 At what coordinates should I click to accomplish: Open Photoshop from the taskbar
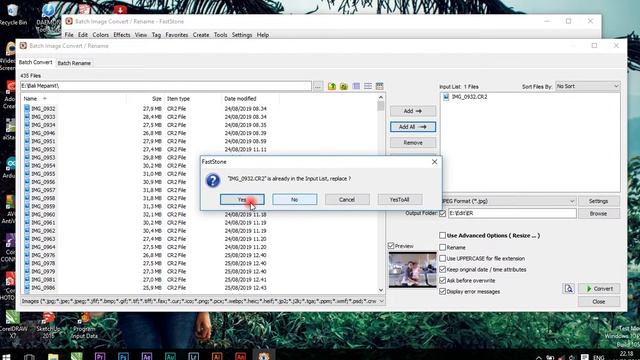pos(123,356)
